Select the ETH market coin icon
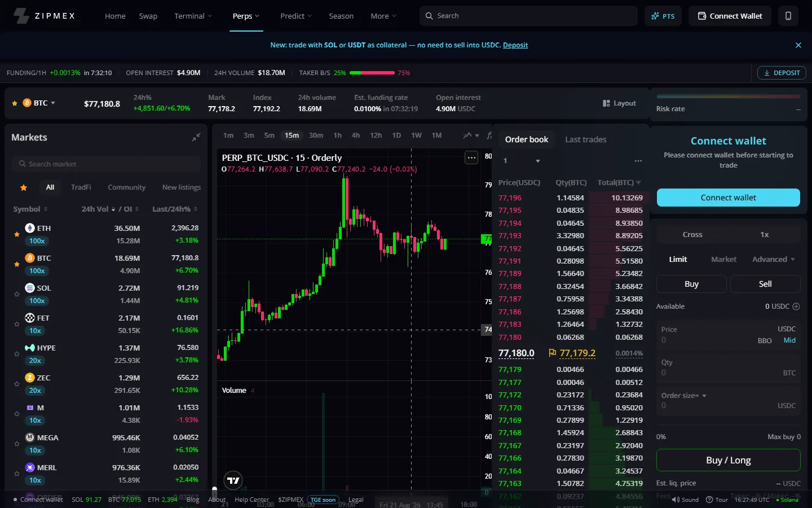The height and width of the screenshot is (508, 812). (30, 228)
